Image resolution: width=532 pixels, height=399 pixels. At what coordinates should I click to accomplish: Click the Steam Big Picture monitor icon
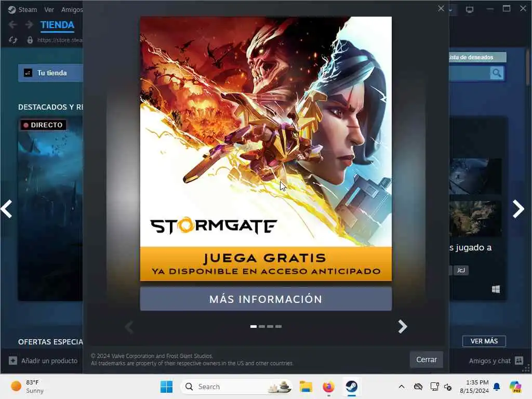(x=470, y=9)
